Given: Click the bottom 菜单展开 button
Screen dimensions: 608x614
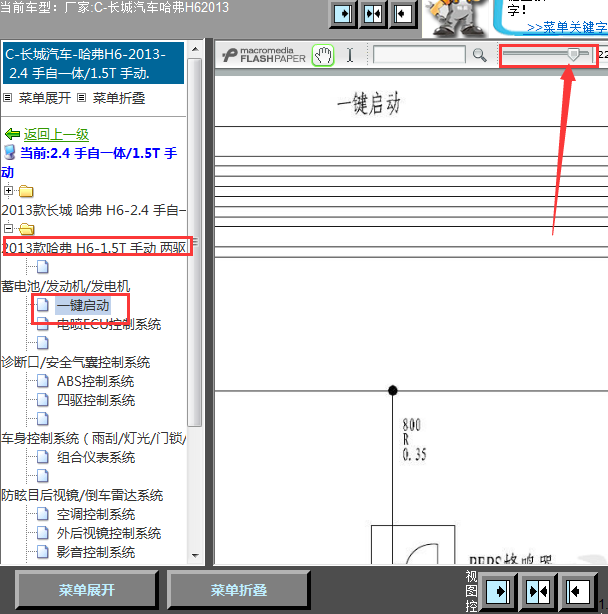Looking at the screenshot, I should coord(87,590).
